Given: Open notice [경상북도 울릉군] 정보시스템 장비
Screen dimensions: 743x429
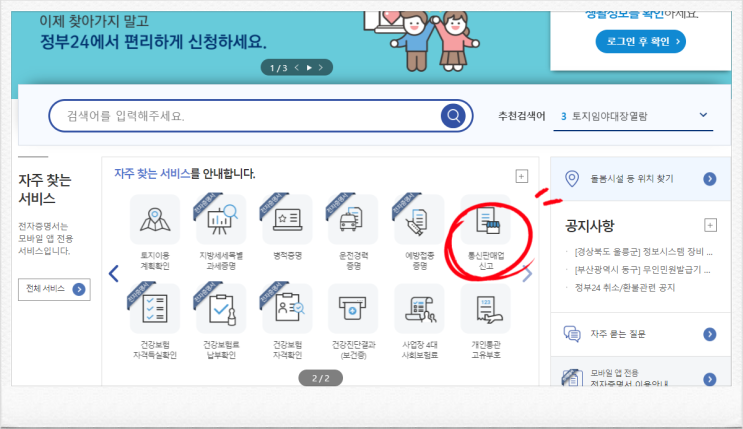Looking at the screenshot, I should 643,252.
